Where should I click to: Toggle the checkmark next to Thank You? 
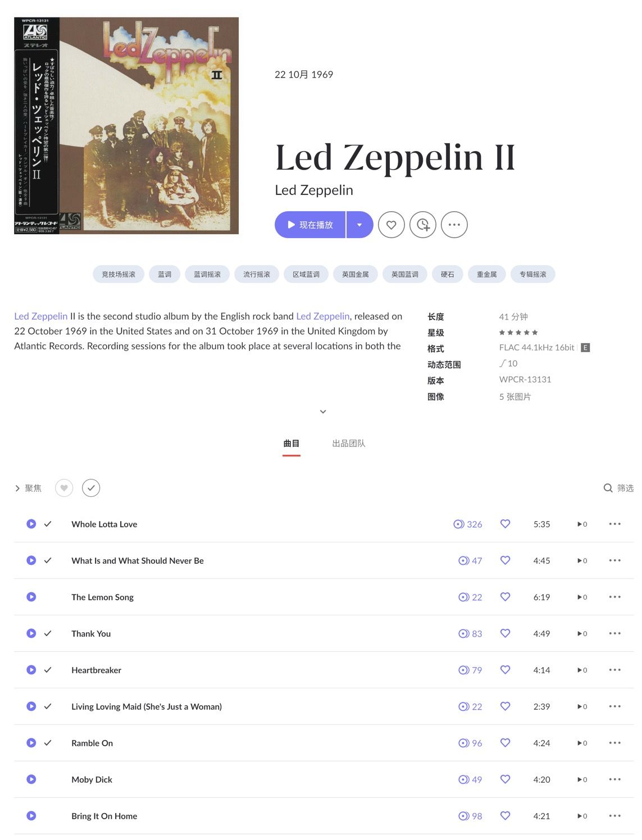(48, 633)
